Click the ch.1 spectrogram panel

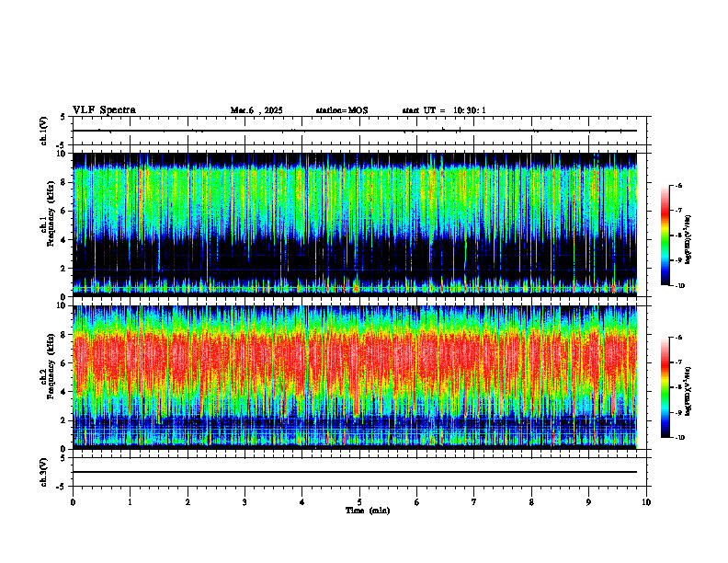(x=355, y=224)
